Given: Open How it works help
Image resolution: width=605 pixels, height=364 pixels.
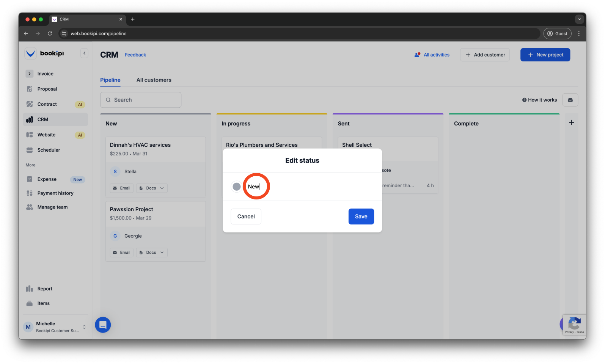Looking at the screenshot, I should coord(539,100).
